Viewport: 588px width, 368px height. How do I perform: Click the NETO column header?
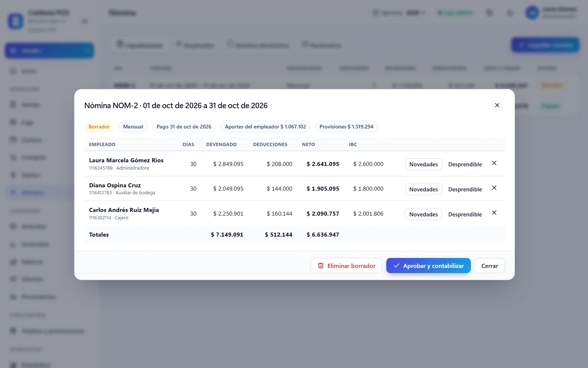pos(308,144)
